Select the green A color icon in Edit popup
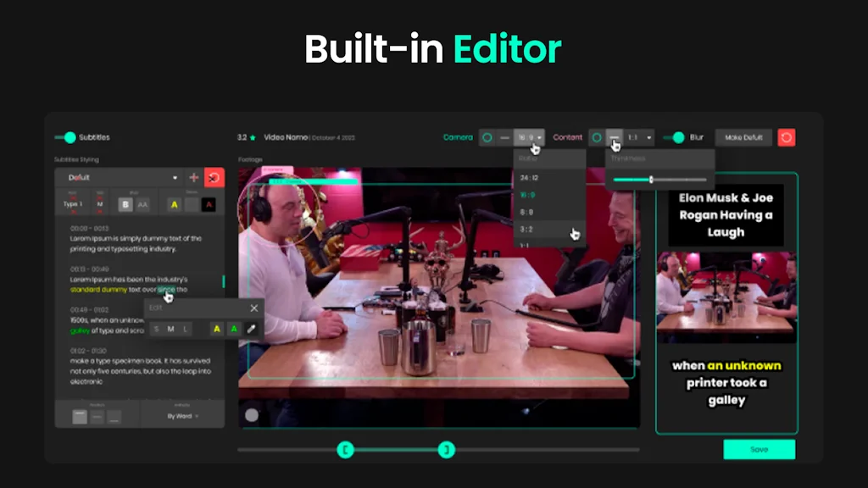 pyautogui.click(x=234, y=329)
